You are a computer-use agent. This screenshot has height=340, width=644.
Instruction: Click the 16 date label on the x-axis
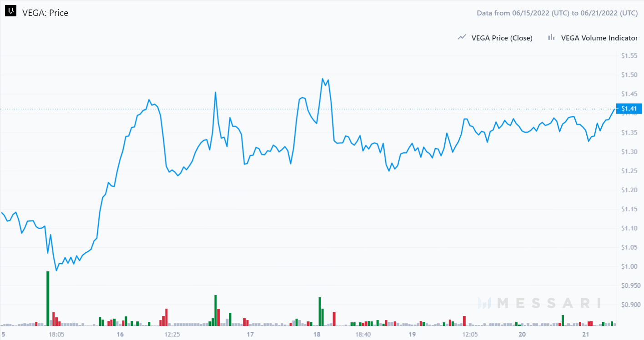click(x=120, y=334)
